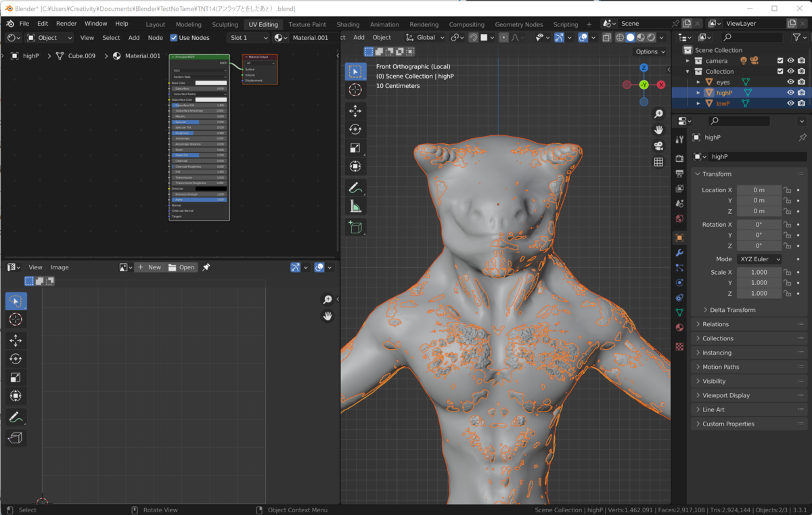
Task: Click the Location Z value field
Action: click(x=759, y=211)
